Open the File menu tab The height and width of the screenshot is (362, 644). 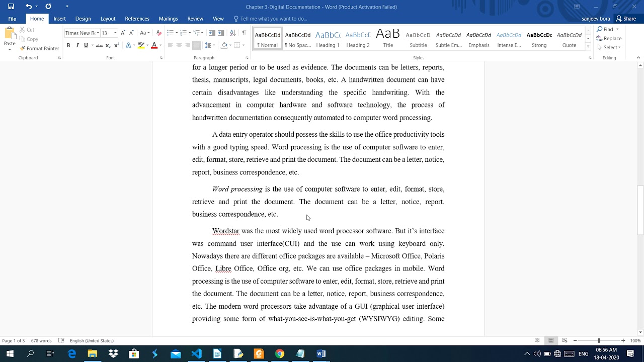pyautogui.click(x=12, y=19)
